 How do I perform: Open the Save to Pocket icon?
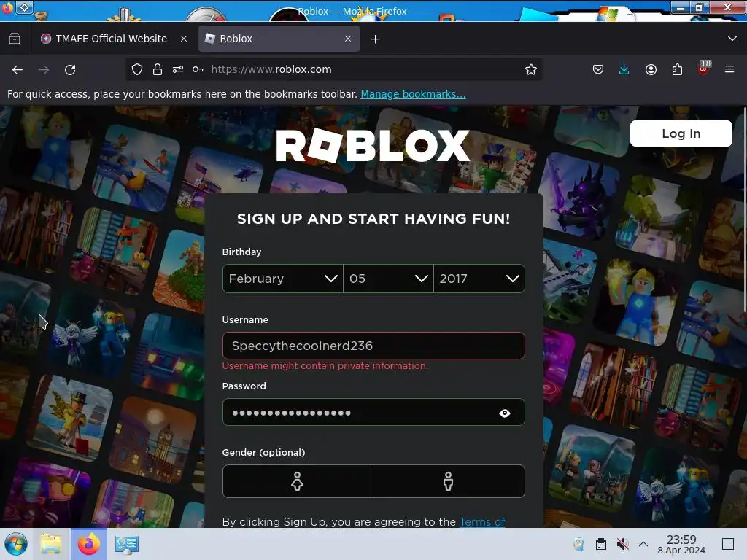[x=598, y=69]
